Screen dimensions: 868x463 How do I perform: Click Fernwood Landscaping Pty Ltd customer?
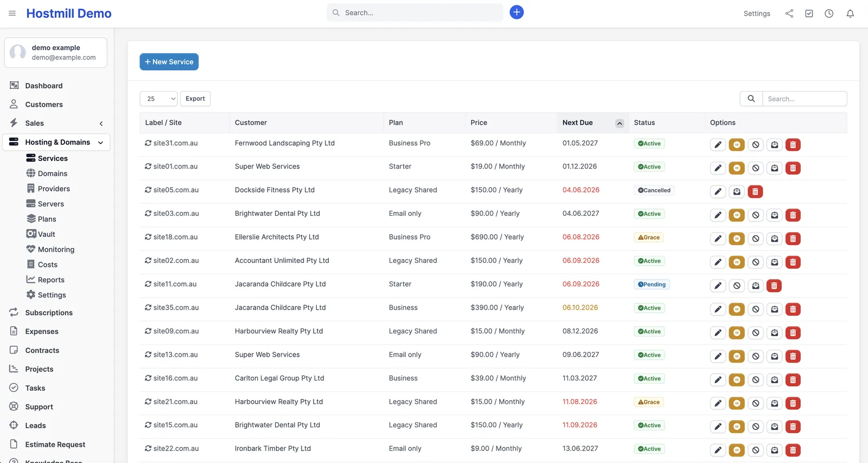285,143
